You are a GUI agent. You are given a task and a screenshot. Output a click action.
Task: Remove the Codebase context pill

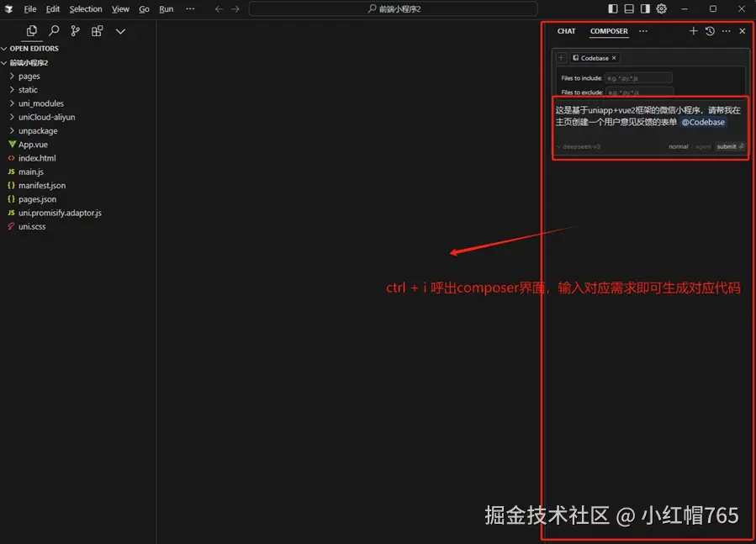[614, 58]
